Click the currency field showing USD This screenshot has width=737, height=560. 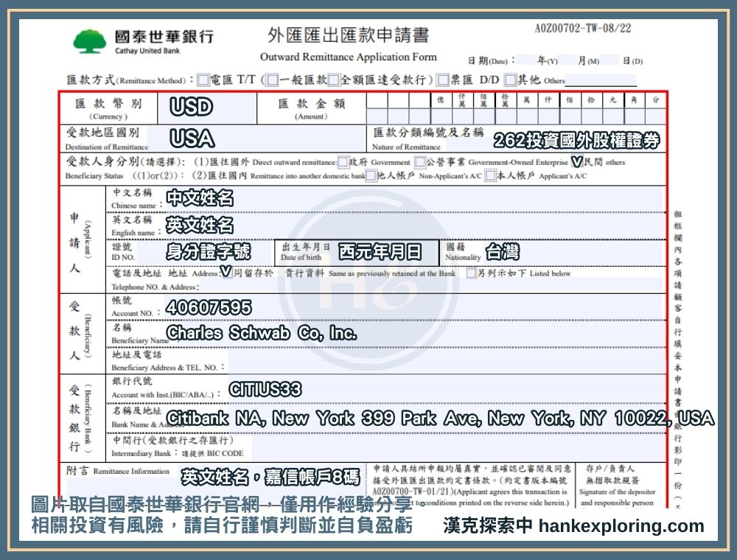pos(207,108)
